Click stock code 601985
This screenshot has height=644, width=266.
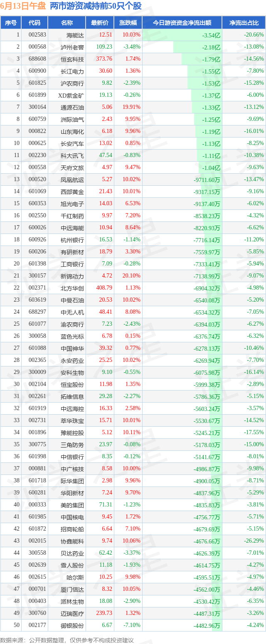(37, 517)
